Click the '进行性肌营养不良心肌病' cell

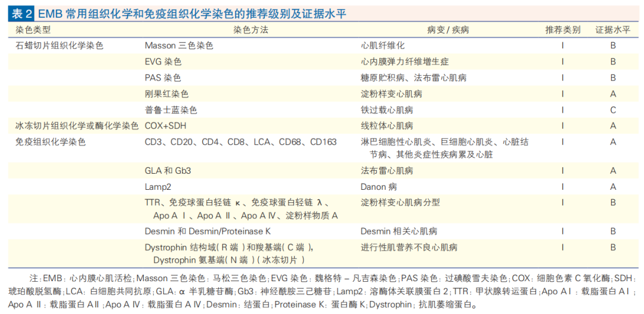(409, 247)
